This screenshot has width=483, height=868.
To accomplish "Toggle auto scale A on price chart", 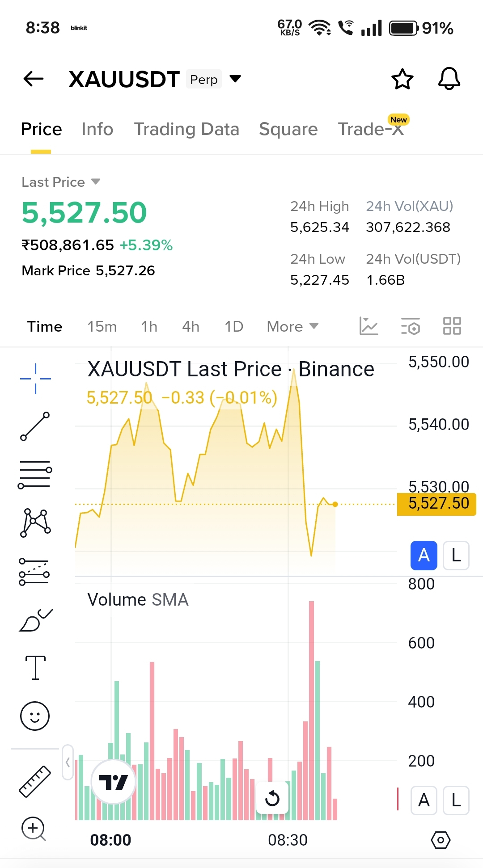I will pos(424,556).
